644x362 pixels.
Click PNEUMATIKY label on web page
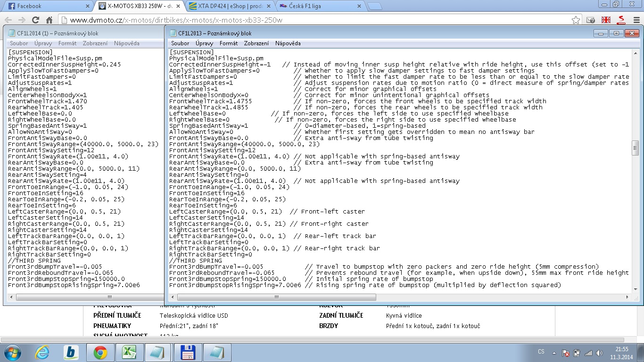click(112, 326)
